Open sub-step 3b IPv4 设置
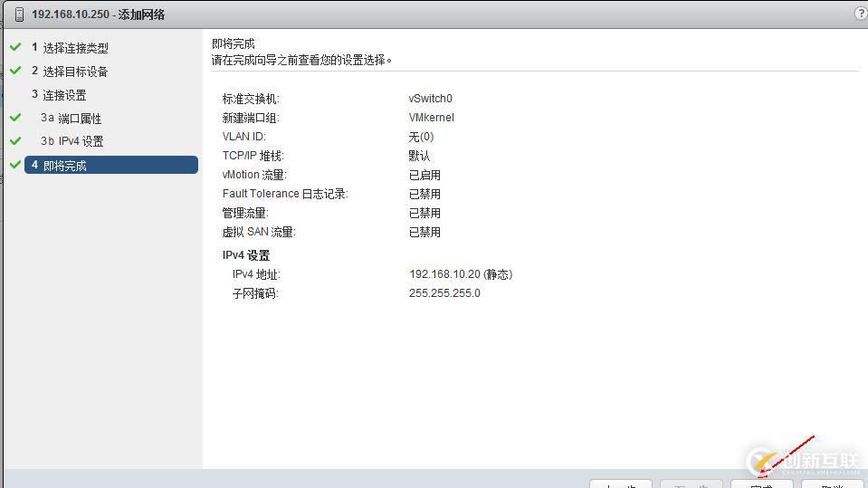868x488 pixels. click(x=72, y=141)
